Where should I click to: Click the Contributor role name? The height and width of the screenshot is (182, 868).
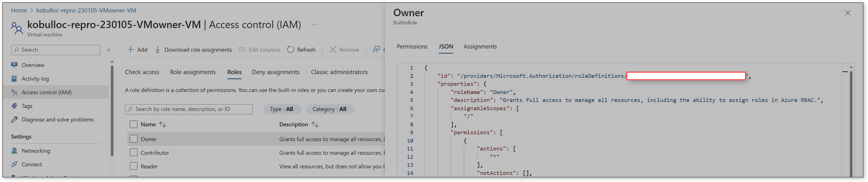155,153
